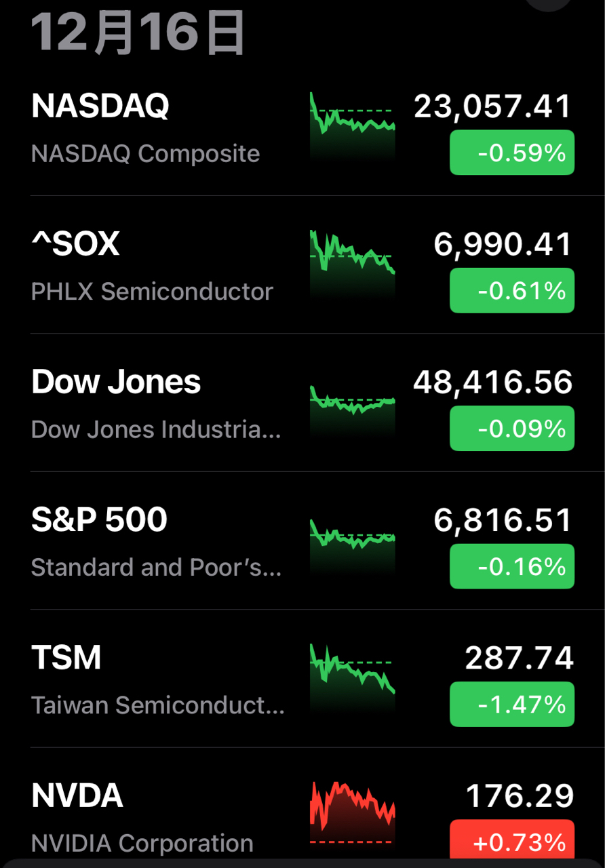
Task: Open the ^SOX sparkline chart
Action: coord(352,264)
